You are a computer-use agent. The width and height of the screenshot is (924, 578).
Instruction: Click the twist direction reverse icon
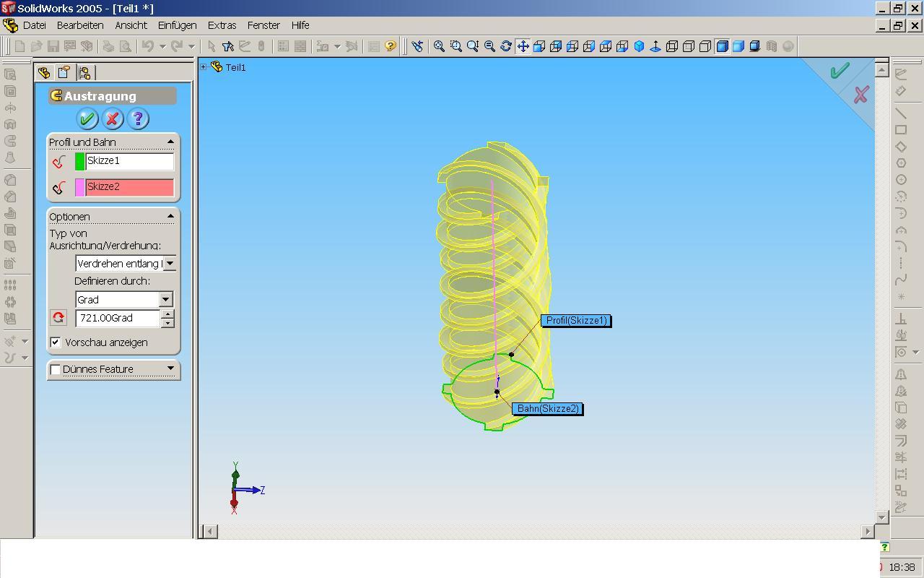pyautogui.click(x=58, y=318)
